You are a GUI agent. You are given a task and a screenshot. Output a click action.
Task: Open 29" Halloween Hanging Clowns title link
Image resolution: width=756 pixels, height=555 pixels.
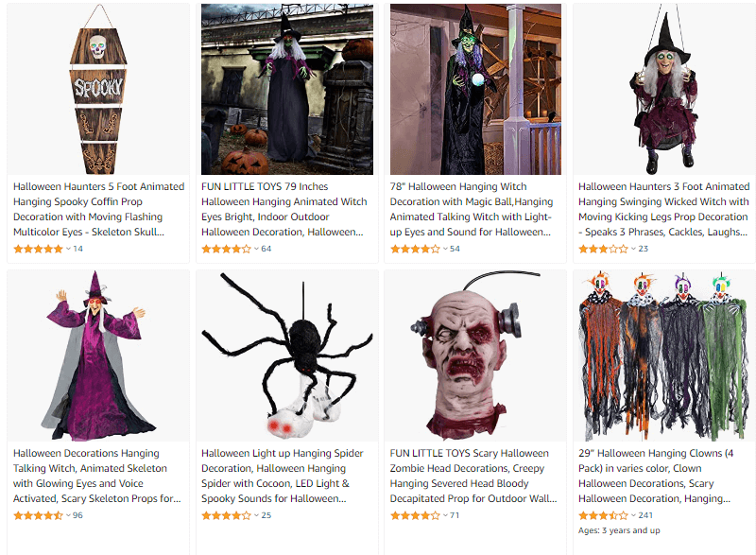656,476
